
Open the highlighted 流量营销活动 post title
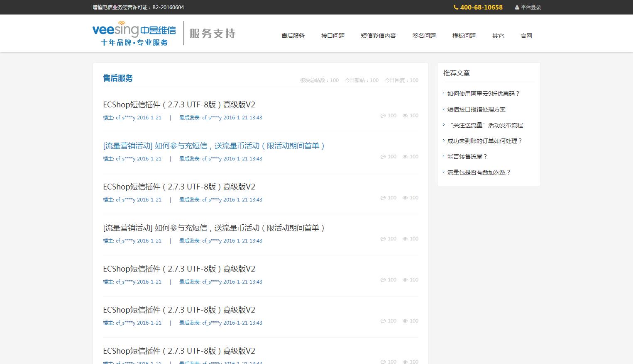tap(214, 146)
